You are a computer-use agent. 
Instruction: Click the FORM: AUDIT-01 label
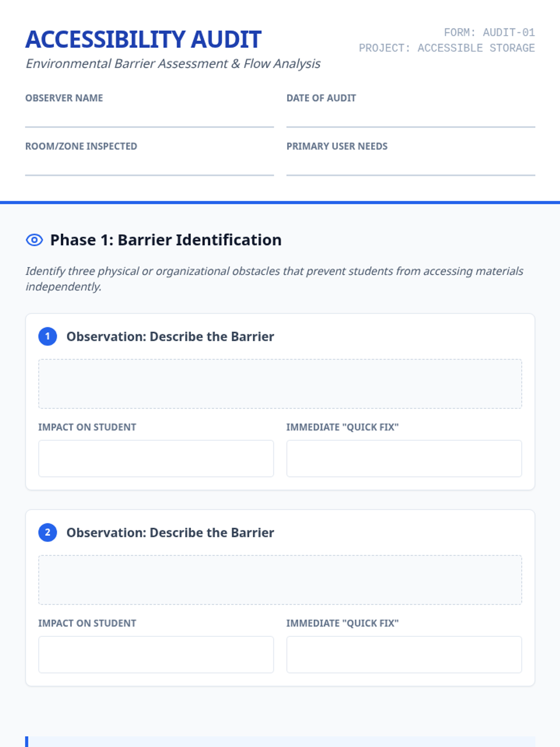tap(489, 33)
